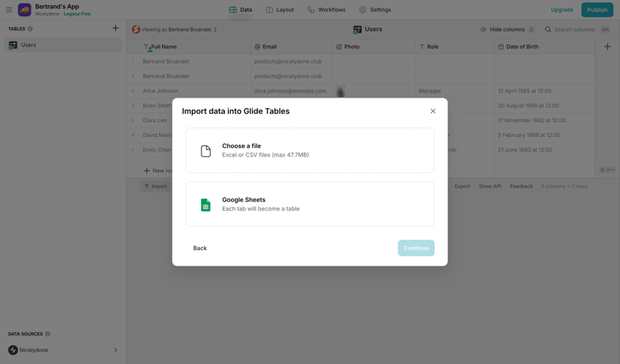The image size is (620, 364).
Task: Click the Data Sources info icon
Action: point(47,334)
